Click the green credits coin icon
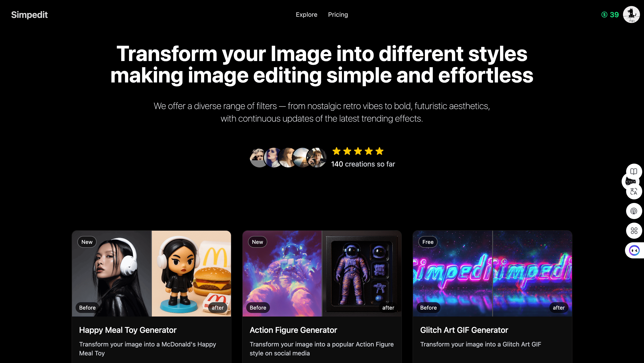This screenshot has width=644, height=363. tap(604, 15)
